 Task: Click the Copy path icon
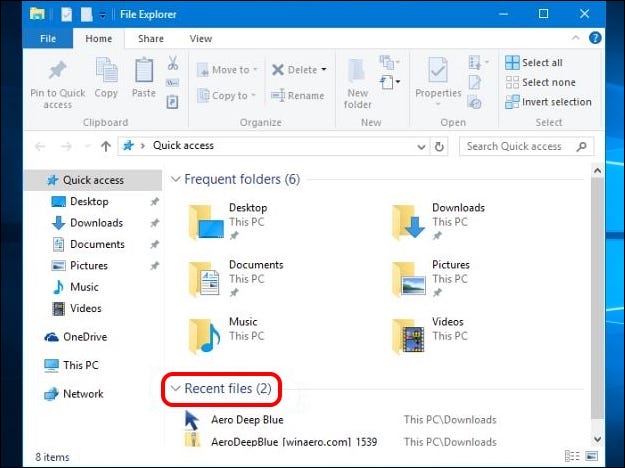pos(173,83)
